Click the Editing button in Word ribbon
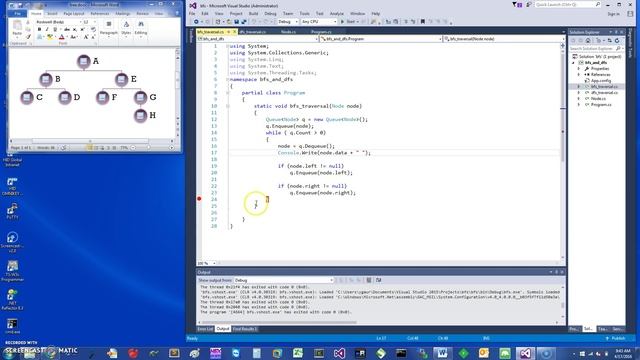 [141, 28]
